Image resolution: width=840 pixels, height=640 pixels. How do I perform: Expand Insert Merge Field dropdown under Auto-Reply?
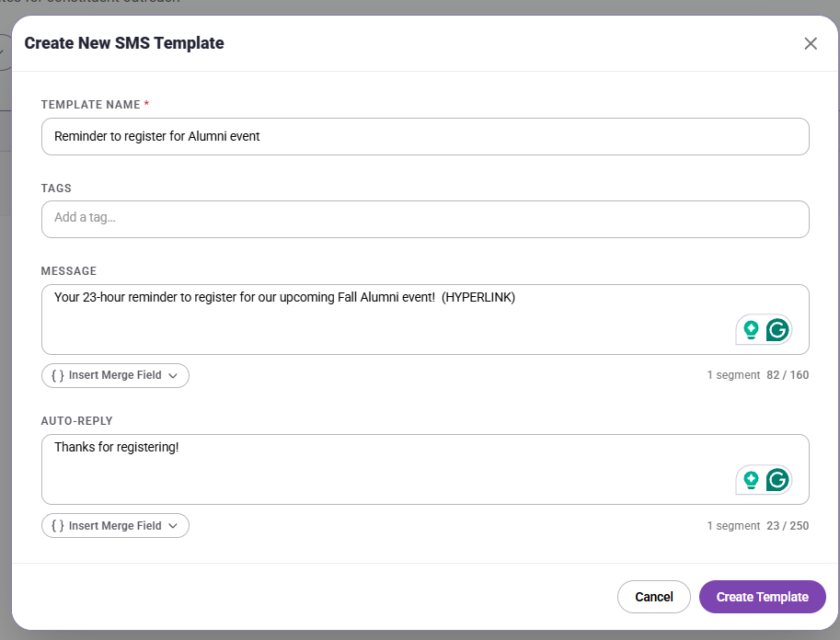115,526
